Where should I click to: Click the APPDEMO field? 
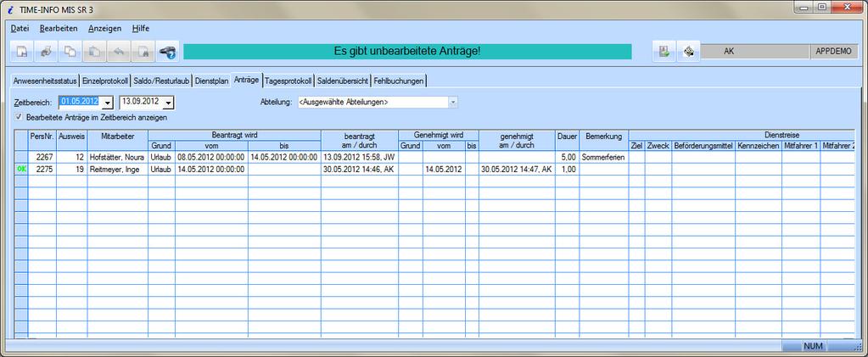pyautogui.click(x=834, y=52)
